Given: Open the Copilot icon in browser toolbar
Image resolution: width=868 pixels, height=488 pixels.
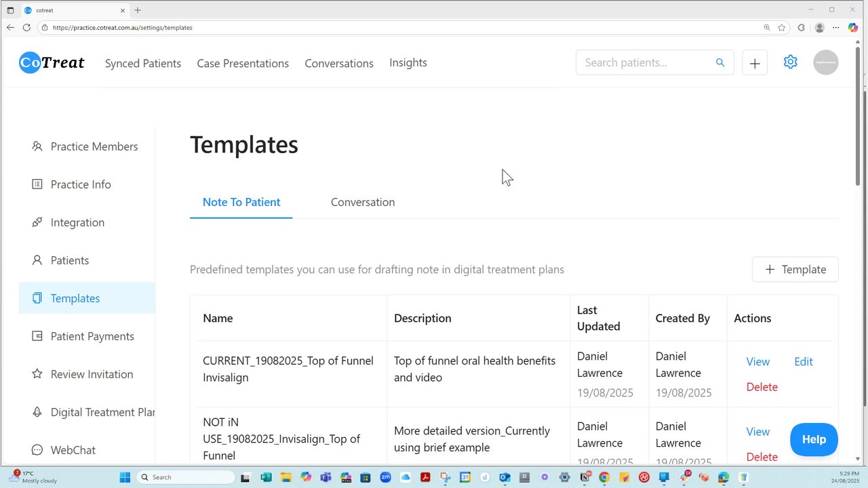Looking at the screenshot, I should click(853, 28).
